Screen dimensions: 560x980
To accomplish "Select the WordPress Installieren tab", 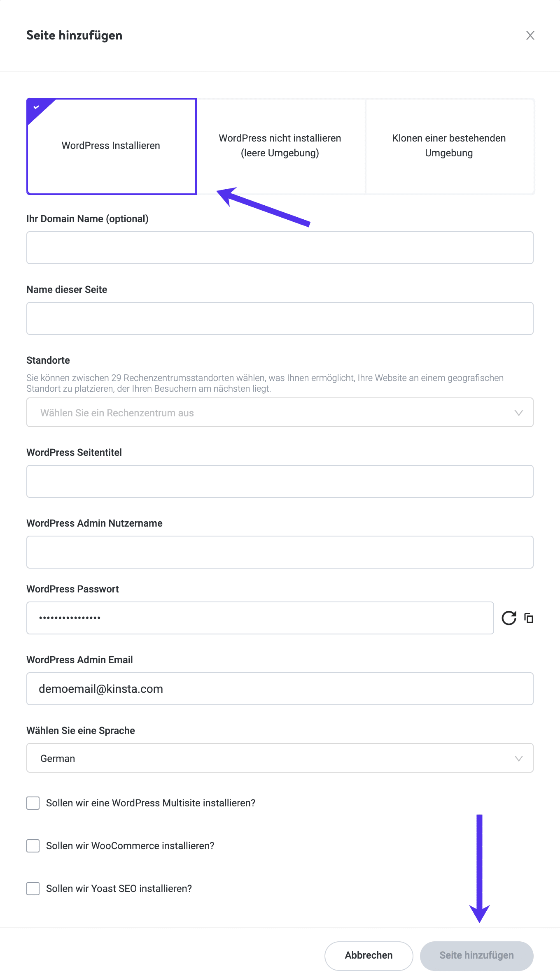I will [x=111, y=146].
